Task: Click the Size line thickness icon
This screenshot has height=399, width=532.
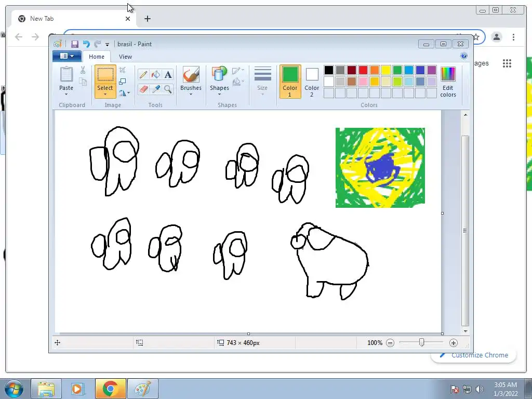Action: point(262,74)
